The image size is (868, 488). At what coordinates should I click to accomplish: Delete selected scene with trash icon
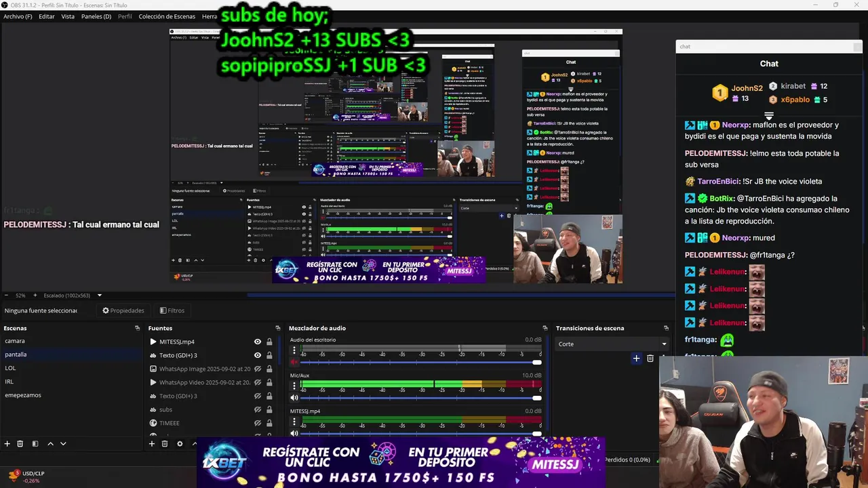[x=20, y=444]
